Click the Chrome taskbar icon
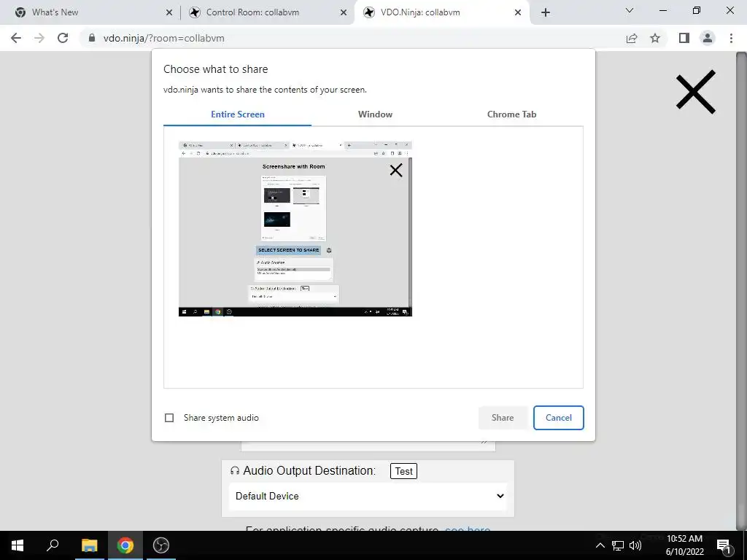The height and width of the screenshot is (560, 747). coord(125,545)
